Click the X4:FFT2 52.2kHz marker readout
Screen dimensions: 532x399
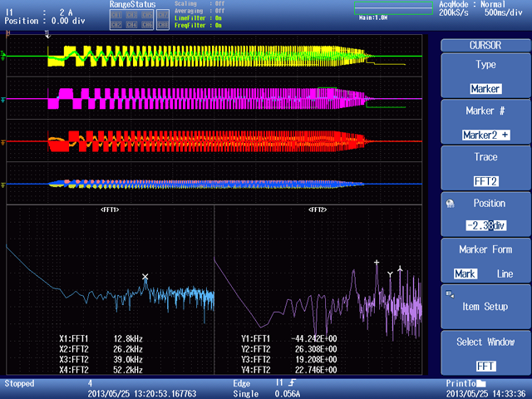pos(101,370)
